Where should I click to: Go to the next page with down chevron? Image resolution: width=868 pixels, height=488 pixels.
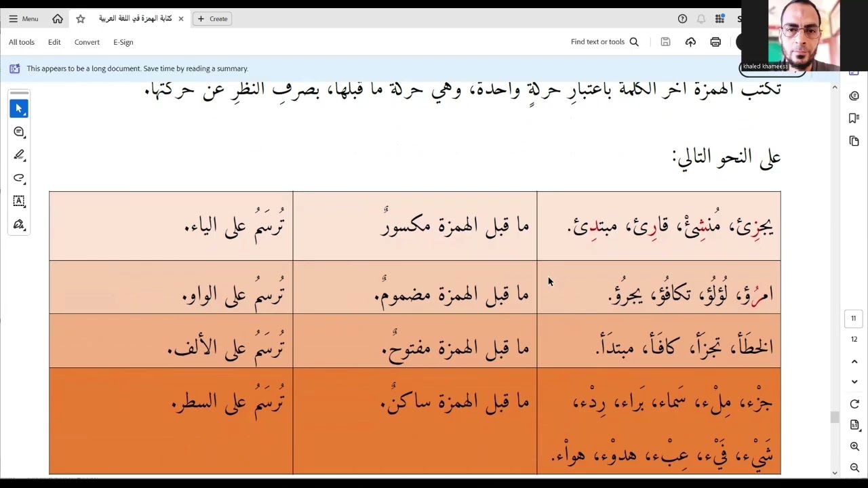click(x=854, y=382)
